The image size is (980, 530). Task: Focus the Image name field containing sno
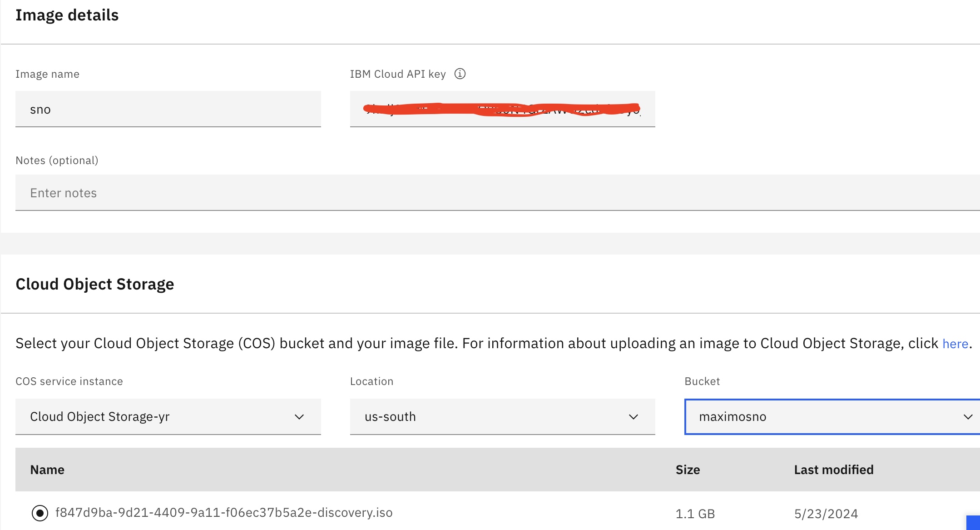coord(168,109)
